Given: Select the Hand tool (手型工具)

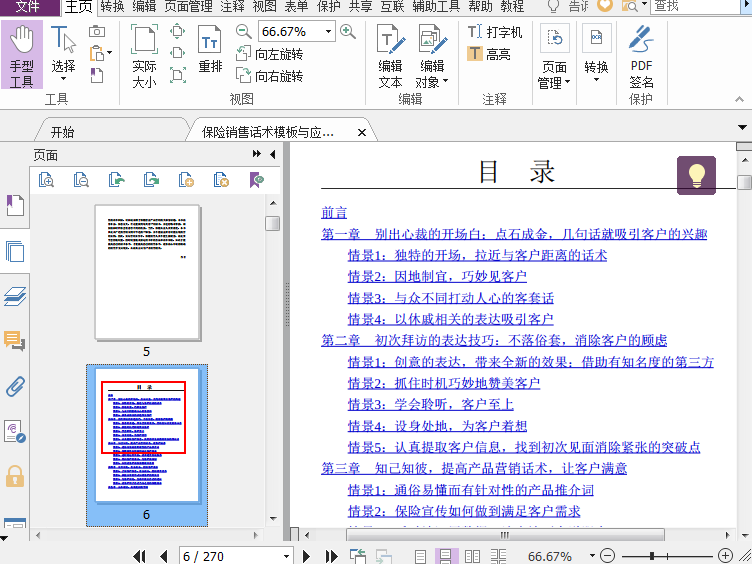Looking at the screenshot, I should (21, 57).
